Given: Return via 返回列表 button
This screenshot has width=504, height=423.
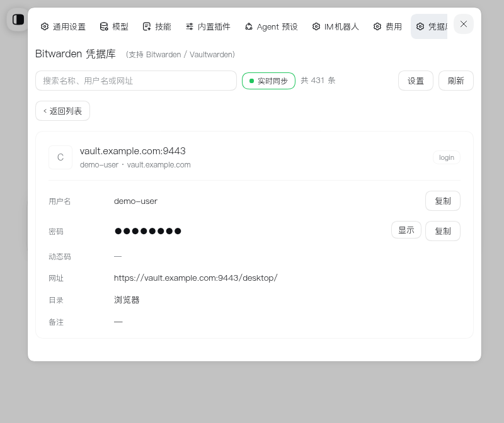Looking at the screenshot, I should pos(62,111).
